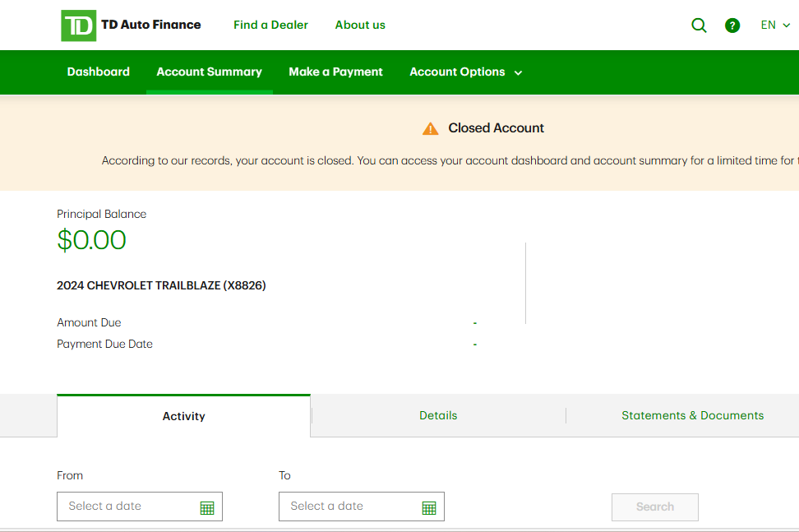This screenshot has width=799, height=532.
Task: Click the Principal Balance label
Action: (101, 214)
